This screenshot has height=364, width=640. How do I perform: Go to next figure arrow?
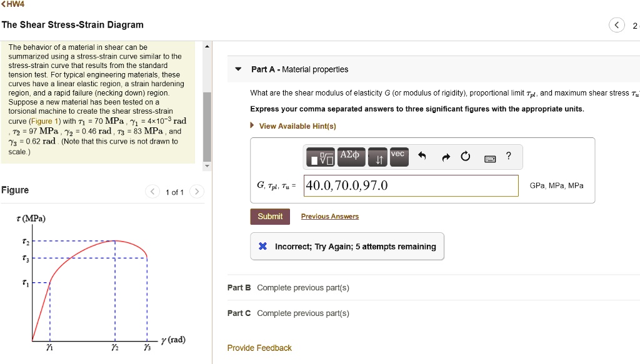(196, 192)
